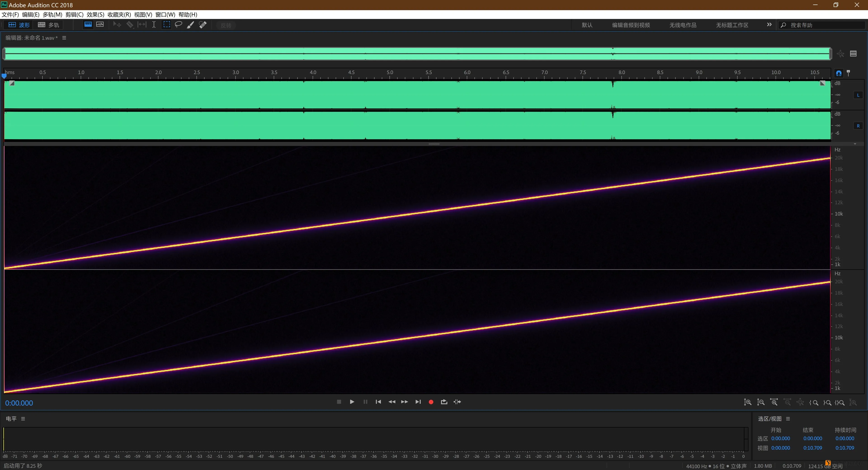Click the current time display 0:00.000

tap(19, 403)
